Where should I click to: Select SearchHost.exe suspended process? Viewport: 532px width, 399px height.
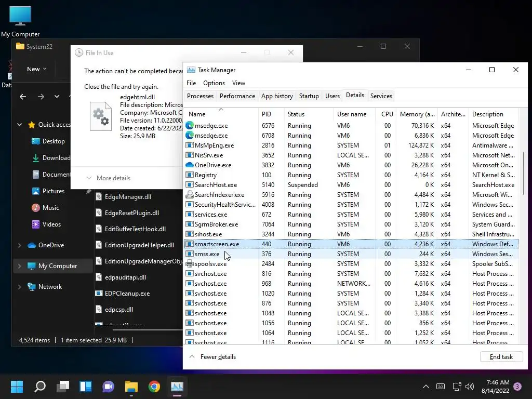point(351,185)
